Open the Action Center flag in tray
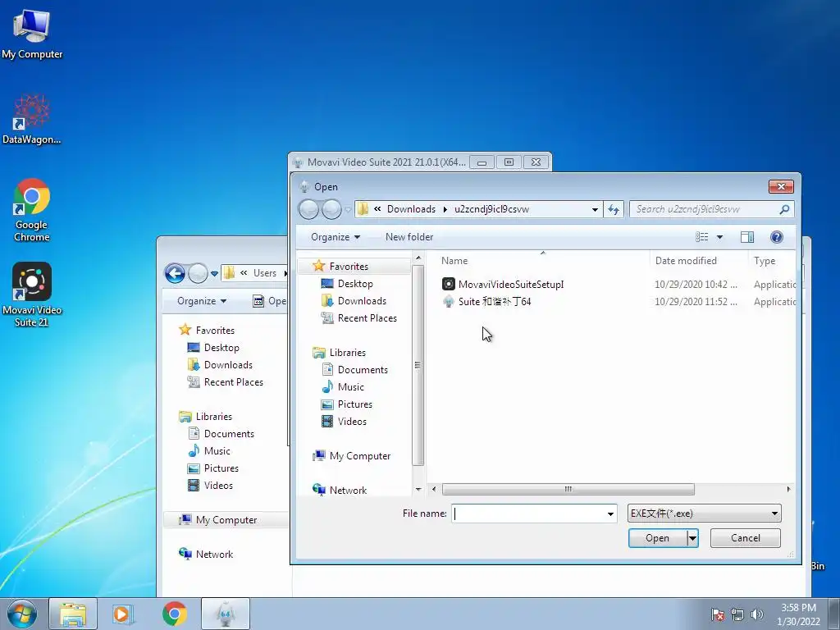This screenshot has width=840, height=630. point(718,614)
